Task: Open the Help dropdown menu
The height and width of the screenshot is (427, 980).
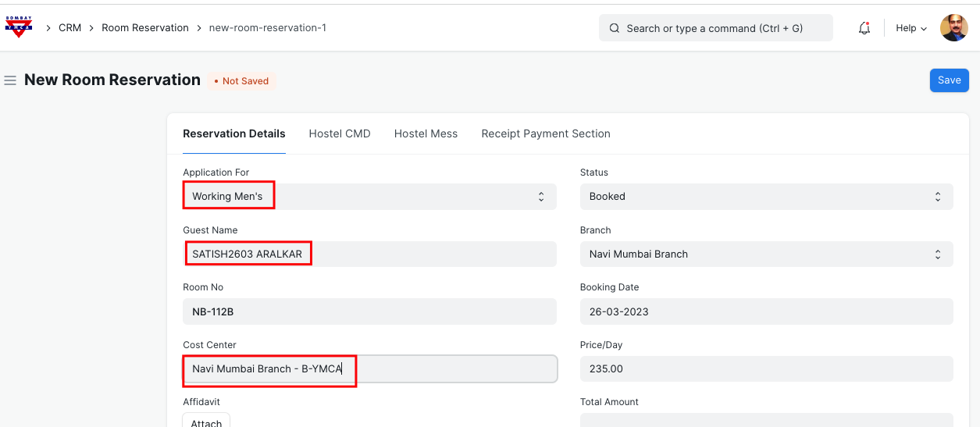Action: (x=911, y=28)
